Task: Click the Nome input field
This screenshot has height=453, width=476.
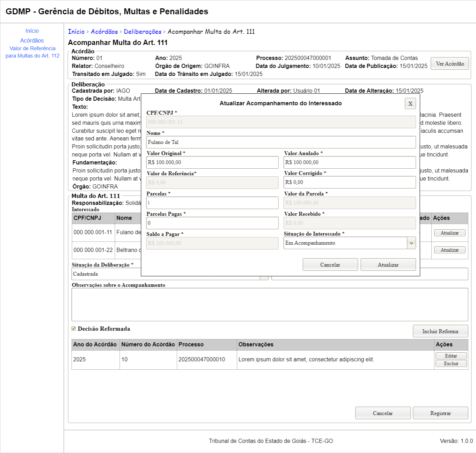Action: pyautogui.click(x=281, y=142)
